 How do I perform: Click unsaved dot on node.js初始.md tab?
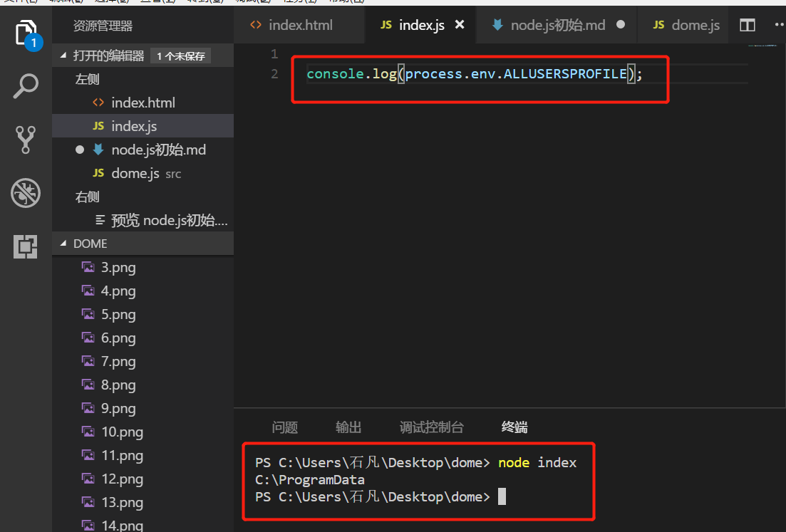[x=620, y=25]
